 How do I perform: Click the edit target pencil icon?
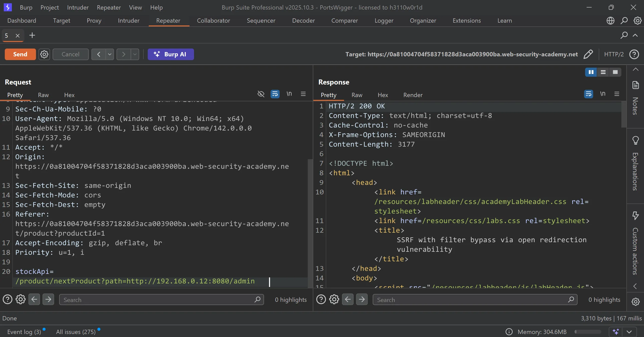[588, 54]
